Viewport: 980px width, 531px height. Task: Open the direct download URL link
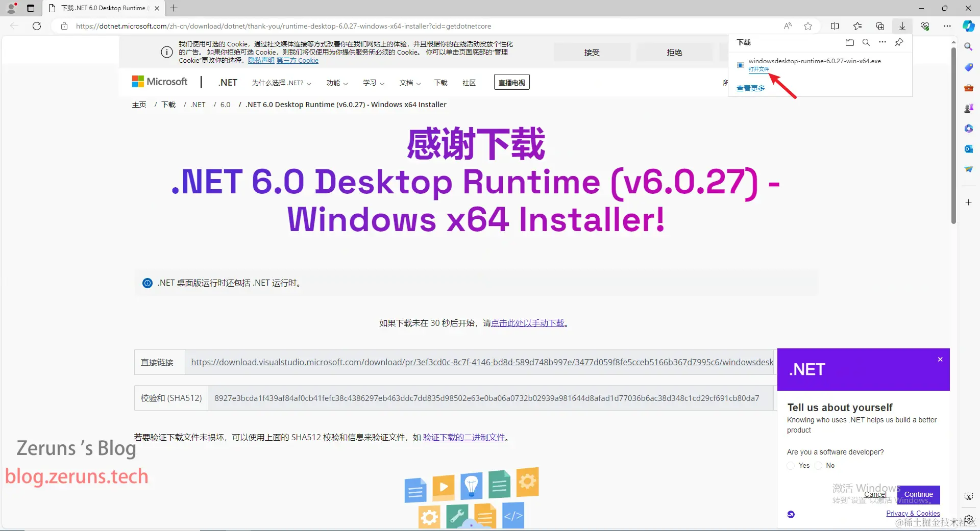[x=482, y=362]
